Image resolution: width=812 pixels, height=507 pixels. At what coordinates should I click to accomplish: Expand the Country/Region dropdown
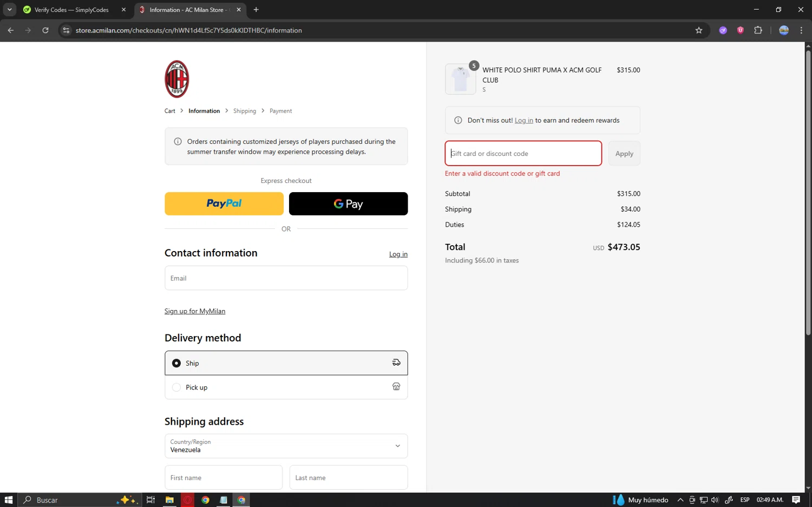286,446
